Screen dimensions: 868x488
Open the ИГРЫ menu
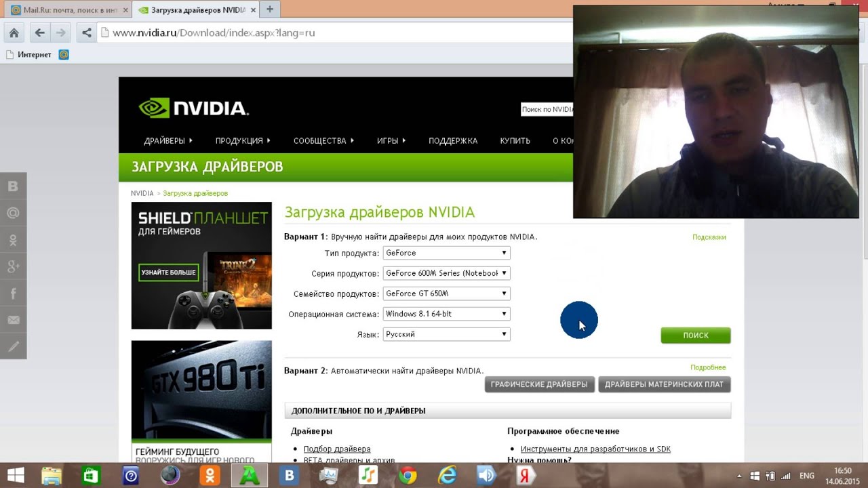coord(391,141)
